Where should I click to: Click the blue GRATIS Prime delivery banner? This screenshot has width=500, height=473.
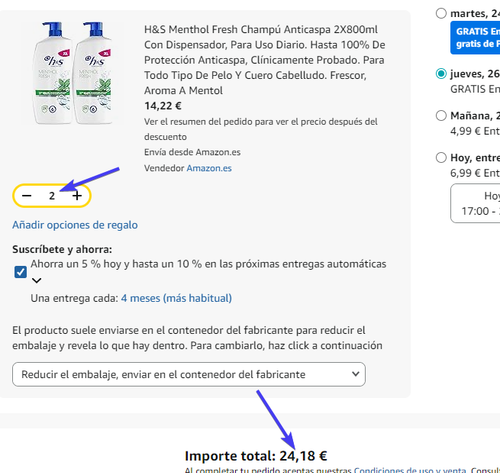click(x=475, y=38)
